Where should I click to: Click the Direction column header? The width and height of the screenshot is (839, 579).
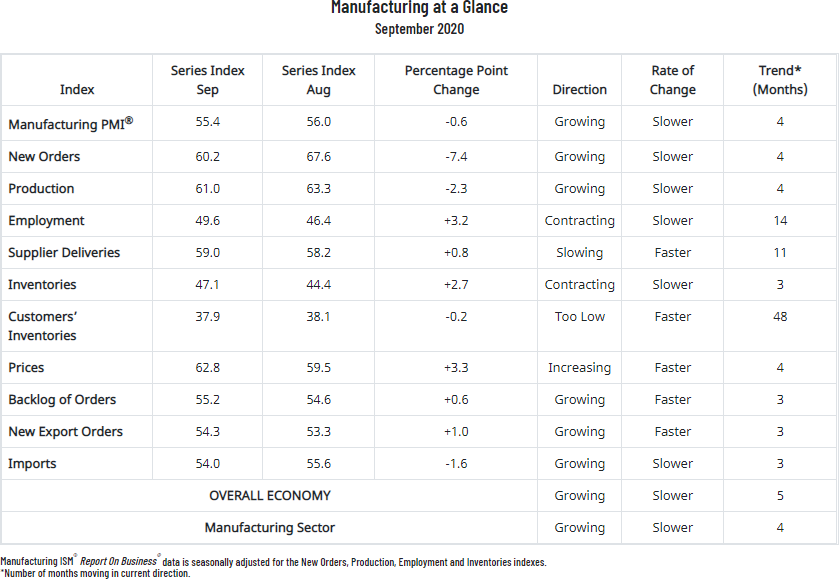click(x=579, y=89)
